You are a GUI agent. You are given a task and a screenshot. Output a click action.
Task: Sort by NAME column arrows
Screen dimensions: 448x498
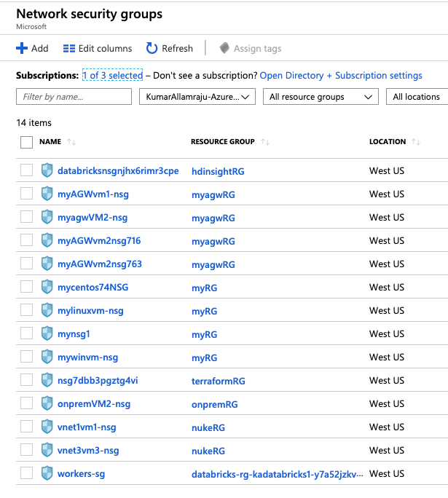coord(71,142)
